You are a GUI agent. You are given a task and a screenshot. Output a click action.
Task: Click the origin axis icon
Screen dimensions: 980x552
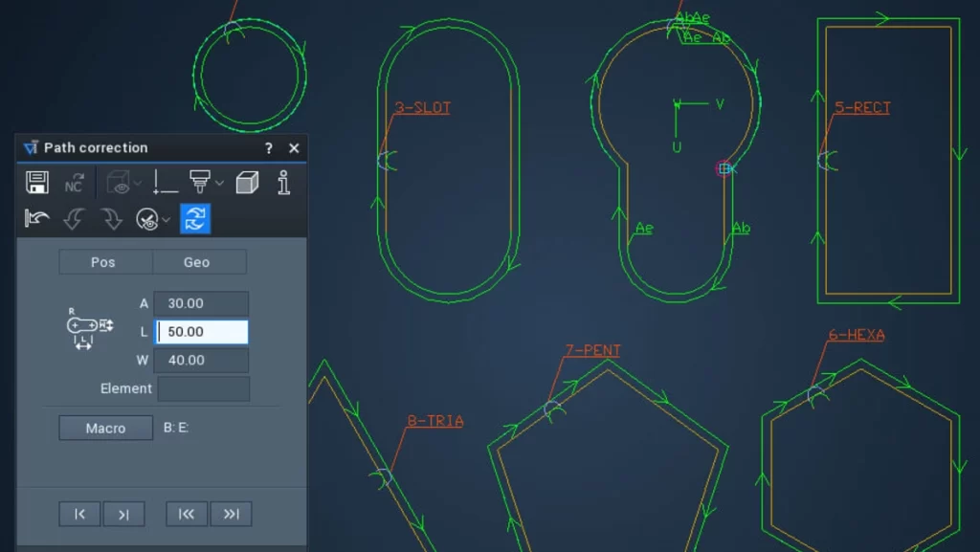tap(165, 183)
